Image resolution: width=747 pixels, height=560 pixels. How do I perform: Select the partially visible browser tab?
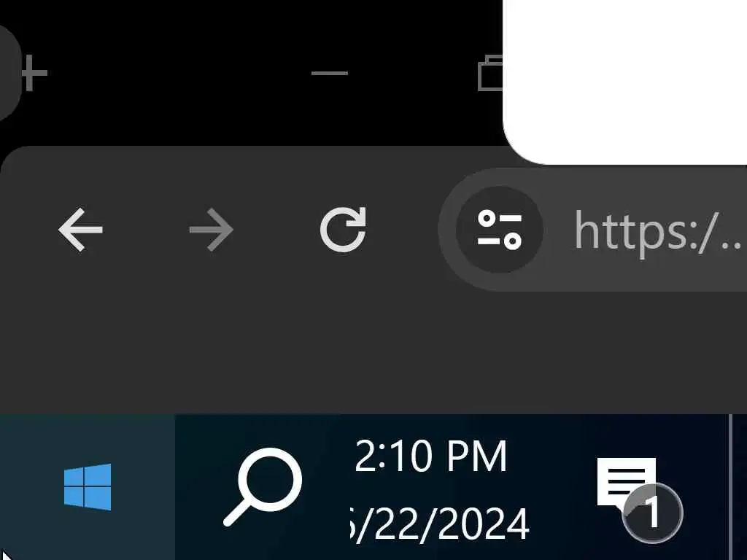pos(9,71)
